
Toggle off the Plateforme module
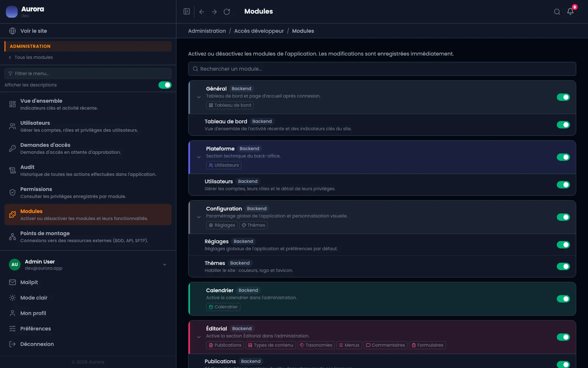(563, 157)
